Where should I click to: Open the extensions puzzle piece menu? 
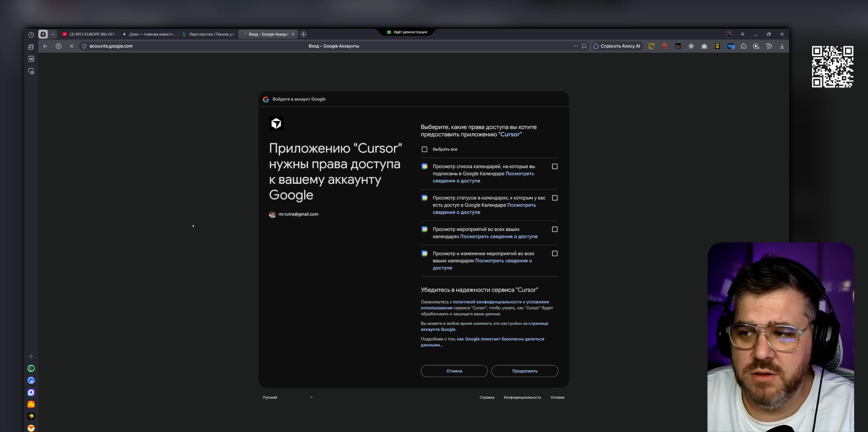point(744,46)
